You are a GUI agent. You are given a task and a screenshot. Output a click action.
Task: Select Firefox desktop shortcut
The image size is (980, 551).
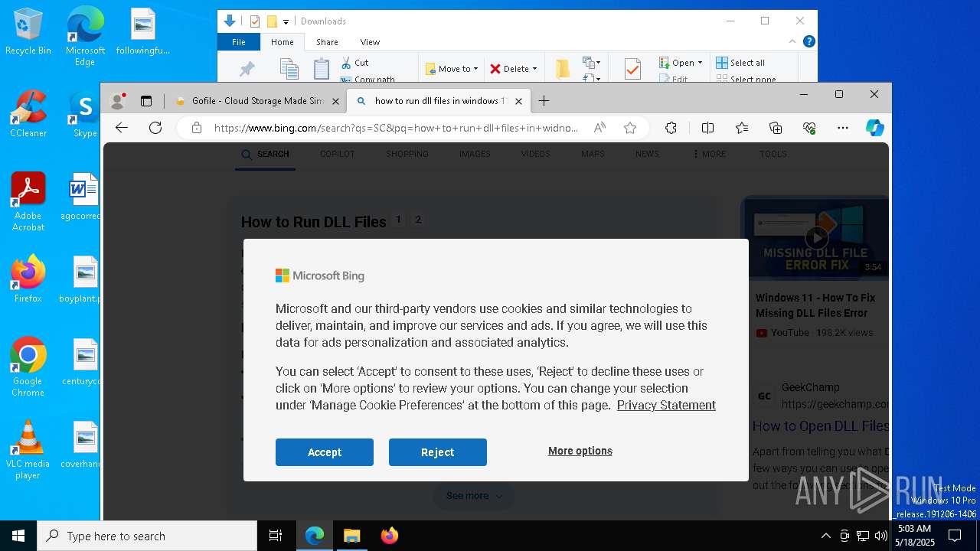[x=28, y=279]
